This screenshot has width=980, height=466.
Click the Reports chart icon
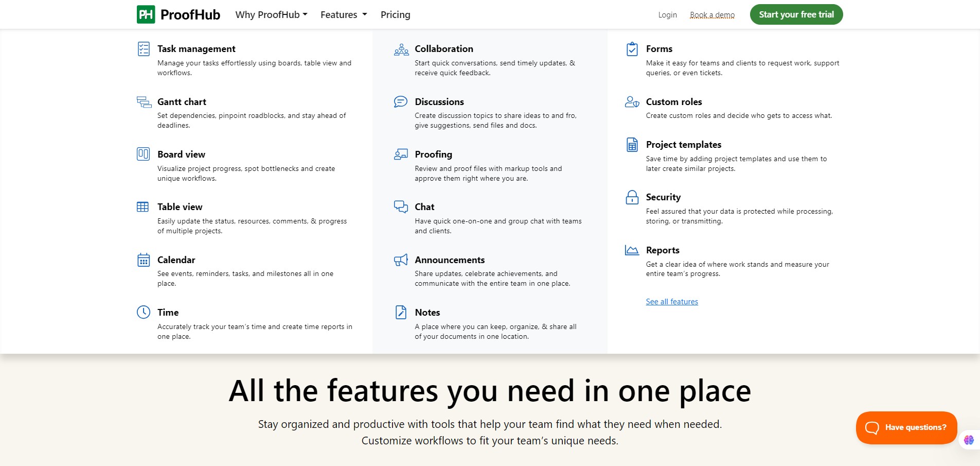(632, 250)
